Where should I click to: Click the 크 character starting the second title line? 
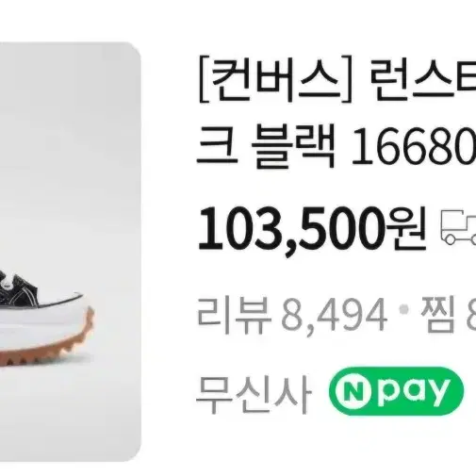tap(217, 146)
